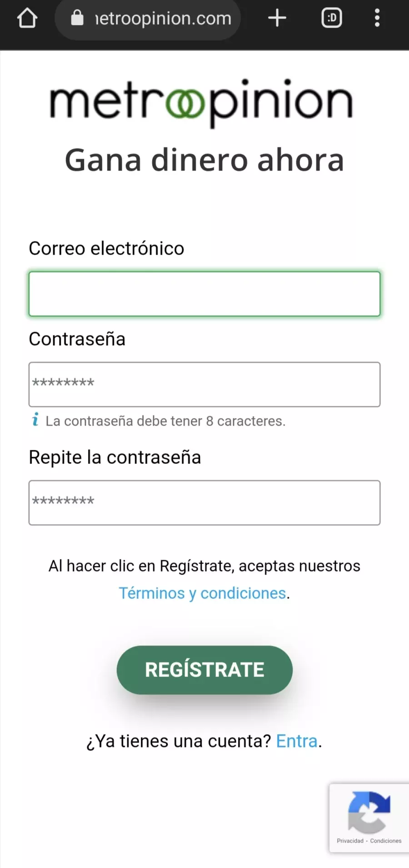Open Términos y condiciones link
This screenshot has height=868, width=409.
pyautogui.click(x=203, y=593)
